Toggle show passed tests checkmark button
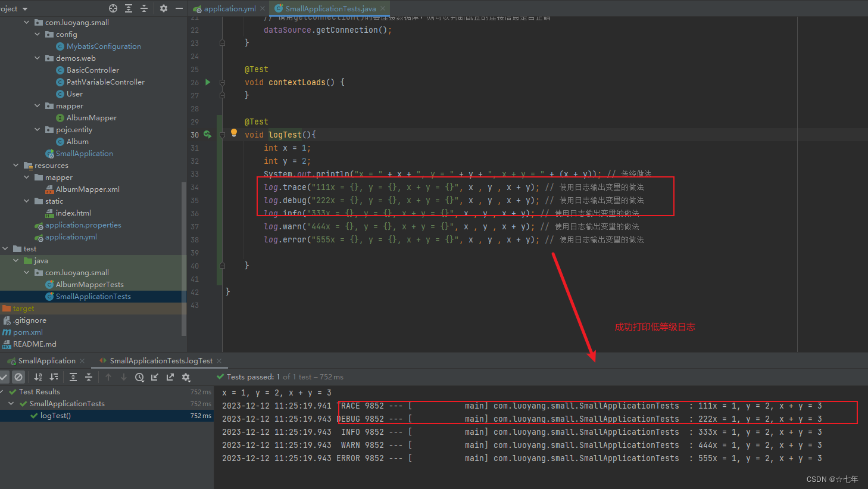The width and height of the screenshot is (868, 489). tap(4, 377)
